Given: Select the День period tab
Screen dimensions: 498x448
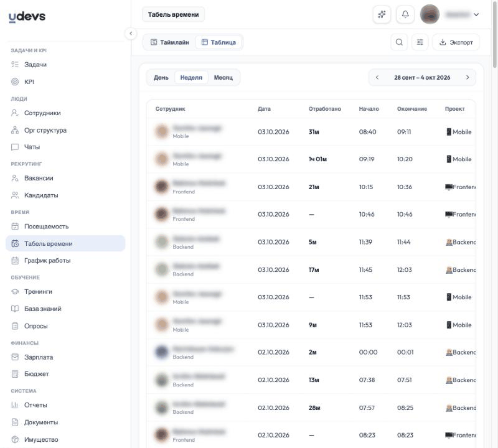Looking at the screenshot, I should pyautogui.click(x=161, y=78).
